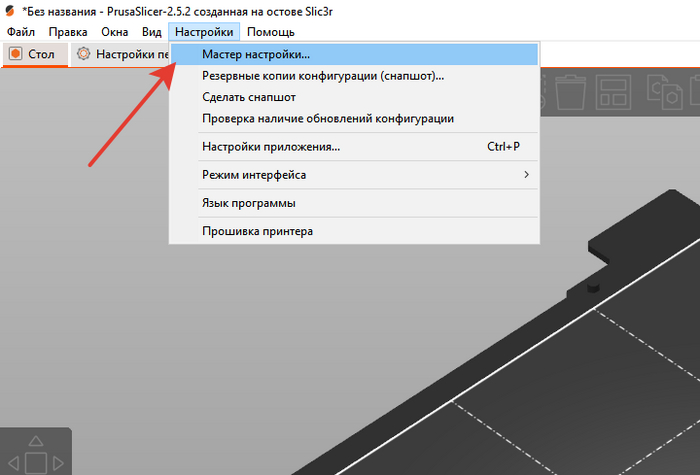
Task: Click the Стол tab label
Action: (41, 54)
